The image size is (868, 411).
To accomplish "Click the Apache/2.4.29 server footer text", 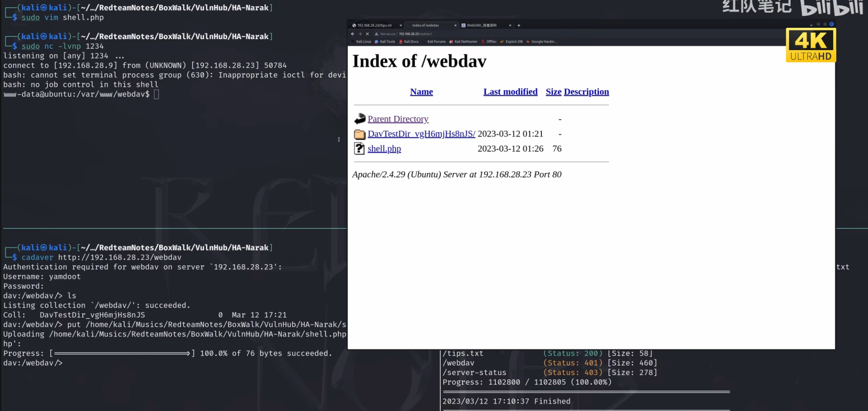I will coord(457,175).
